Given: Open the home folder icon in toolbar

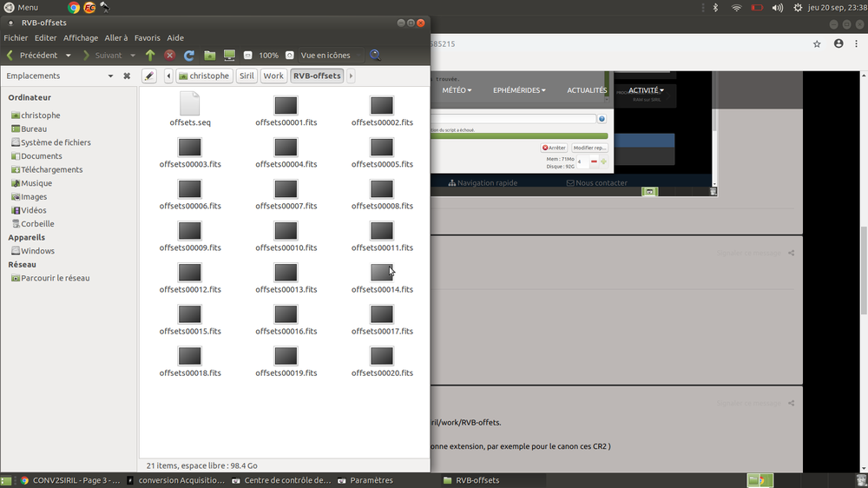Looking at the screenshot, I should tap(209, 55).
